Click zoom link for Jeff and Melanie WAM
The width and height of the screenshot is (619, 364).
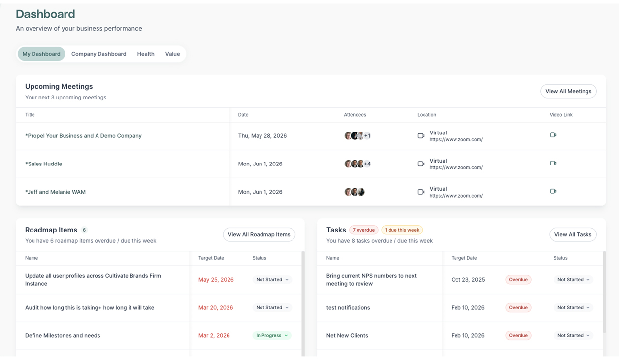click(x=456, y=196)
